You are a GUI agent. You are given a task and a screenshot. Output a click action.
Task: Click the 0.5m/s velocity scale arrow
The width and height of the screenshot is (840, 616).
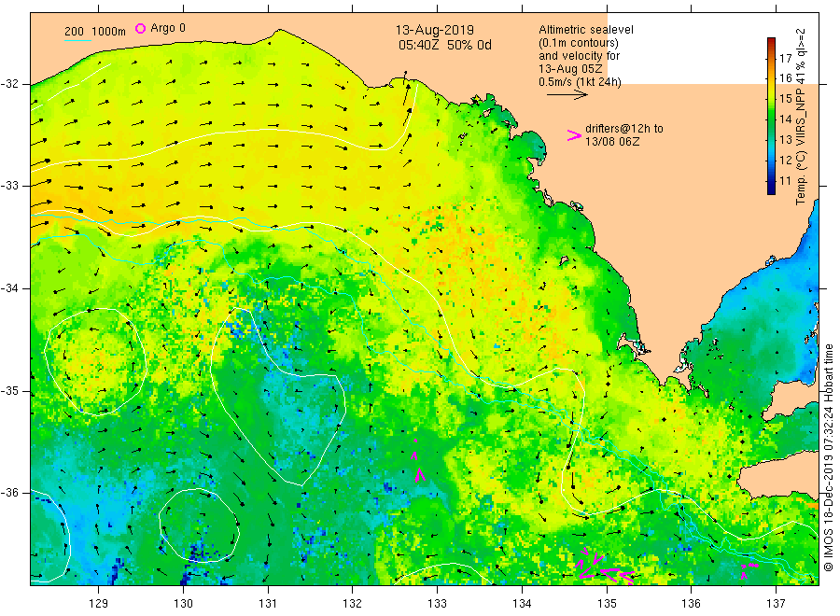pyautogui.click(x=567, y=95)
